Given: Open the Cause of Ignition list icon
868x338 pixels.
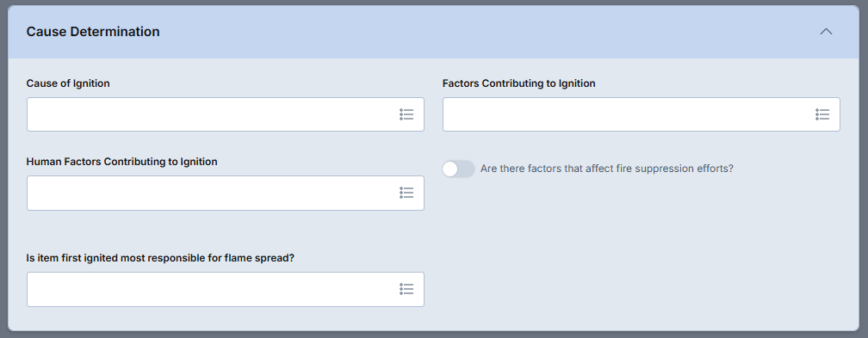Looking at the screenshot, I should (x=406, y=114).
